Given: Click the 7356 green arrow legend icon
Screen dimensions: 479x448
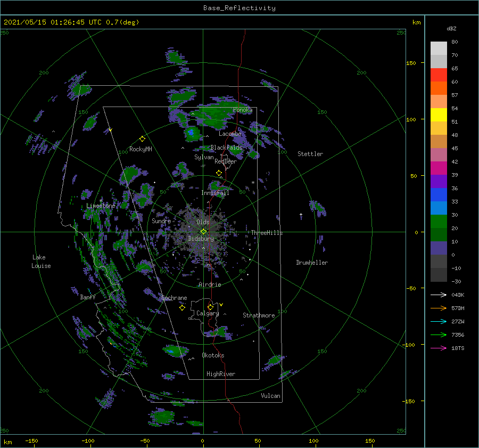Looking at the screenshot, I should click(439, 335).
